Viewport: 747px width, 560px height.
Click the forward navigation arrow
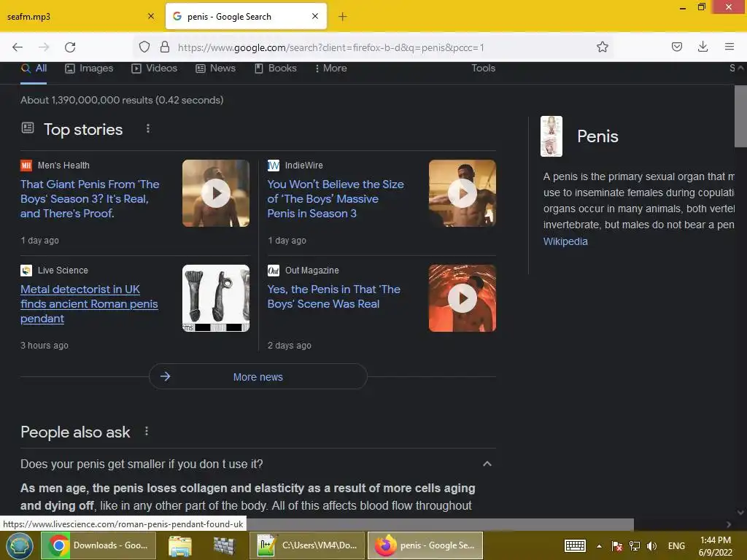tap(44, 47)
